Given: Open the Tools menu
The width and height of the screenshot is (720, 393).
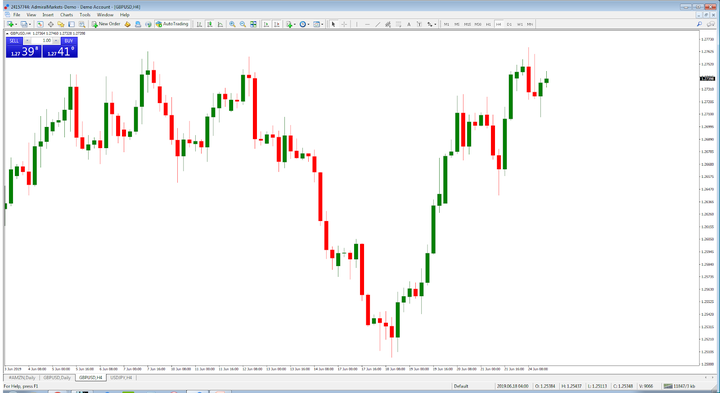Looking at the screenshot, I should coord(85,15).
